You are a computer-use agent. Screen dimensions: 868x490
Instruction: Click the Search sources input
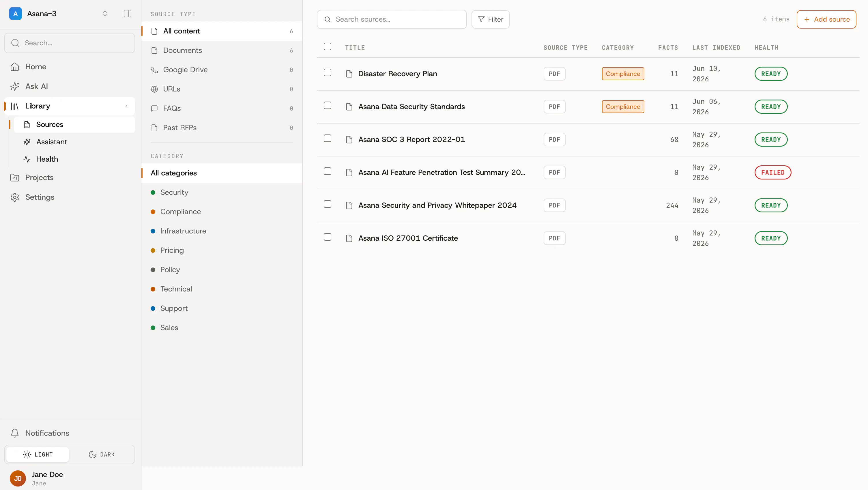pyautogui.click(x=392, y=19)
